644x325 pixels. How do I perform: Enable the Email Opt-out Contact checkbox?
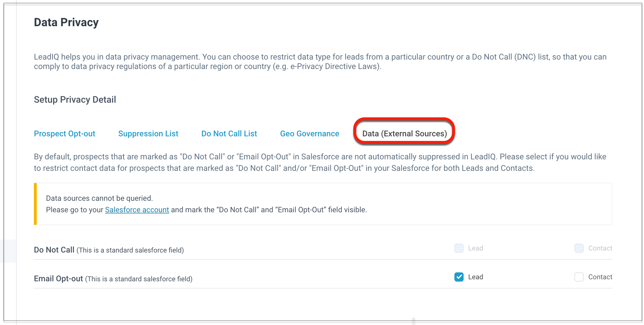pyautogui.click(x=579, y=277)
